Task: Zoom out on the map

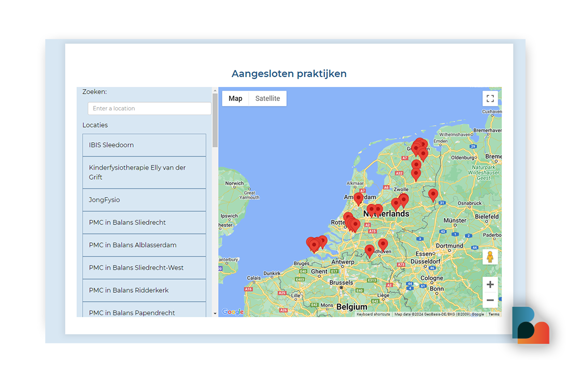Action: click(490, 300)
